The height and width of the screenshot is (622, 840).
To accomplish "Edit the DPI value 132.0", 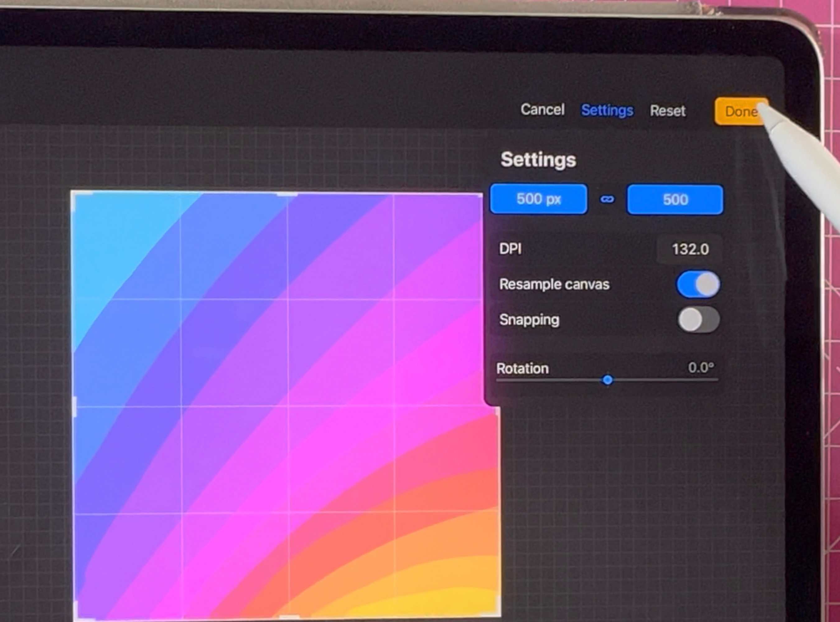I will pyautogui.click(x=690, y=249).
